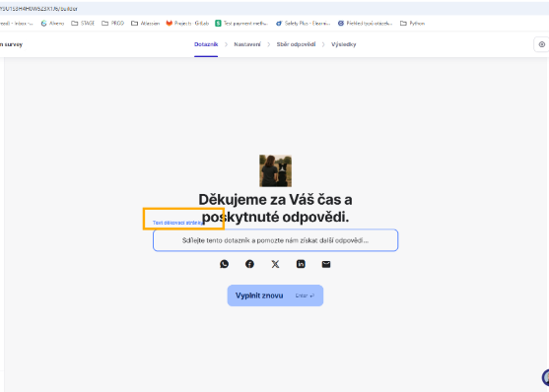Click the Sdílejte tento dotazník text field
The image size is (549, 392).
tap(276, 240)
